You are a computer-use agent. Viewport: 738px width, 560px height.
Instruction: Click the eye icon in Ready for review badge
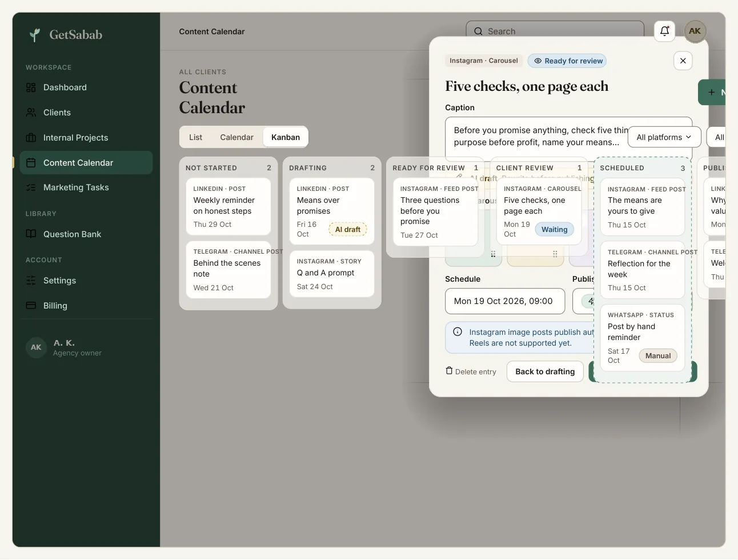538,61
